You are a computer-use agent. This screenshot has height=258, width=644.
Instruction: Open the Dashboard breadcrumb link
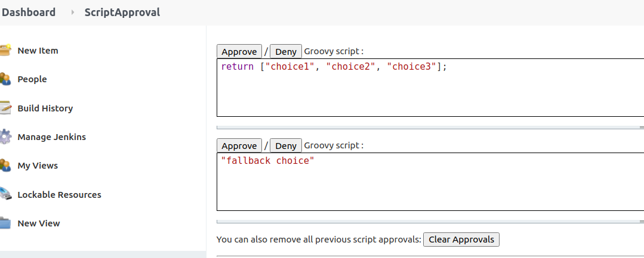click(29, 12)
